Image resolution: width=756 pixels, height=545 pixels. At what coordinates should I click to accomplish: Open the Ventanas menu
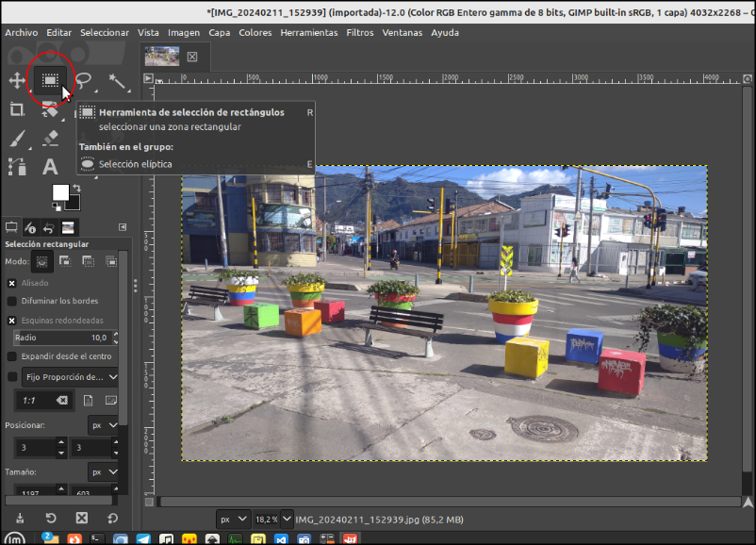click(403, 33)
